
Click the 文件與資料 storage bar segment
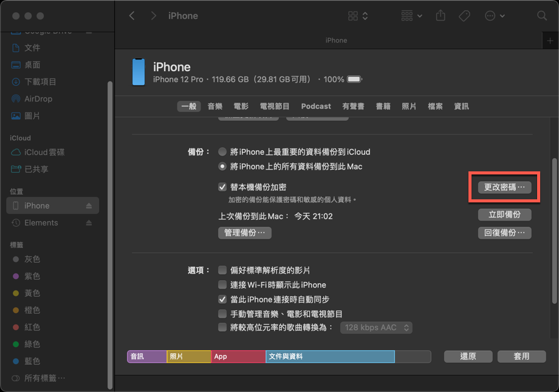click(x=330, y=357)
